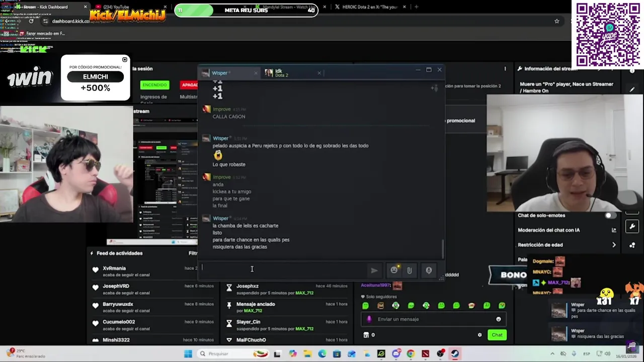The height and width of the screenshot is (362, 644).
Task: Open the Josephxz suspension log entry
Action: coord(286,289)
